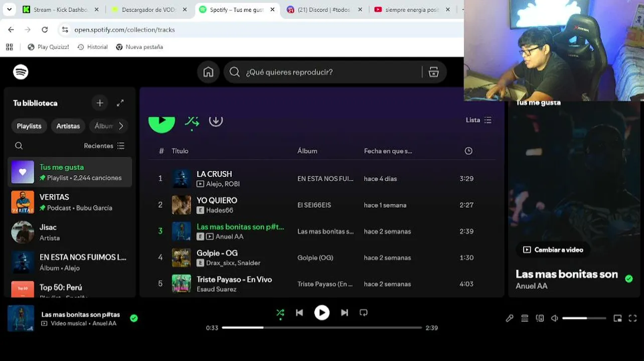Play the current song in bottom player
The image size is (644, 361).
click(x=322, y=313)
